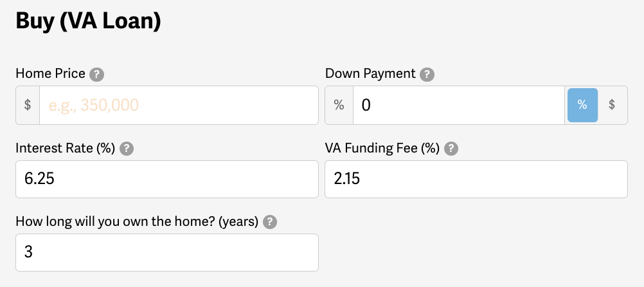Click the VA Funding Fee field showing 2.15
Image resolution: width=644 pixels, height=287 pixels.
click(x=476, y=179)
